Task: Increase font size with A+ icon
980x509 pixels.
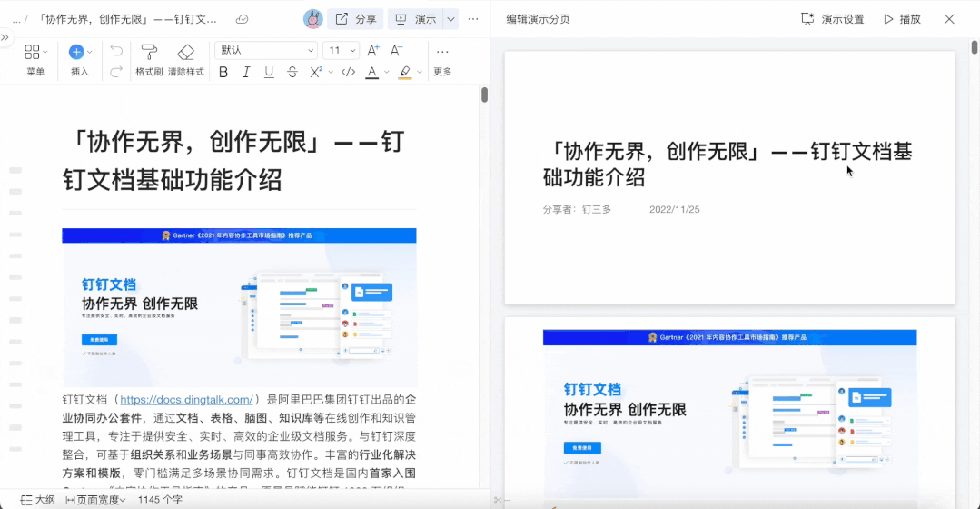Action: (x=372, y=51)
